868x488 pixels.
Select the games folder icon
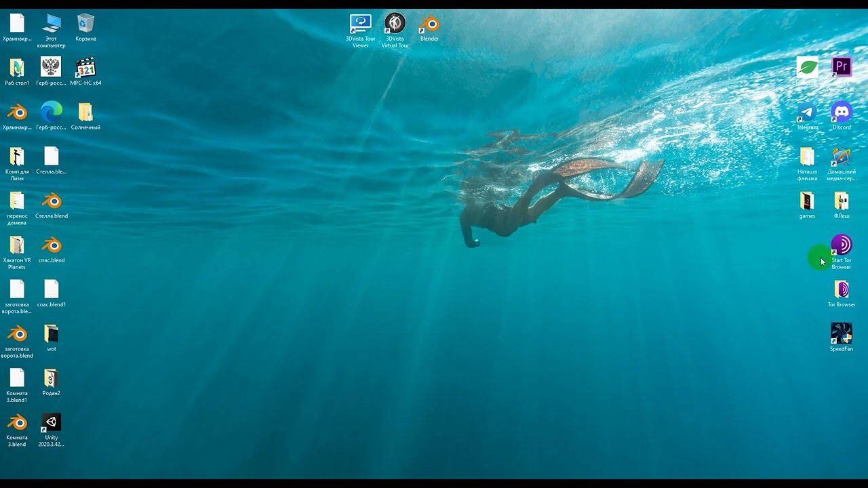[x=807, y=201]
